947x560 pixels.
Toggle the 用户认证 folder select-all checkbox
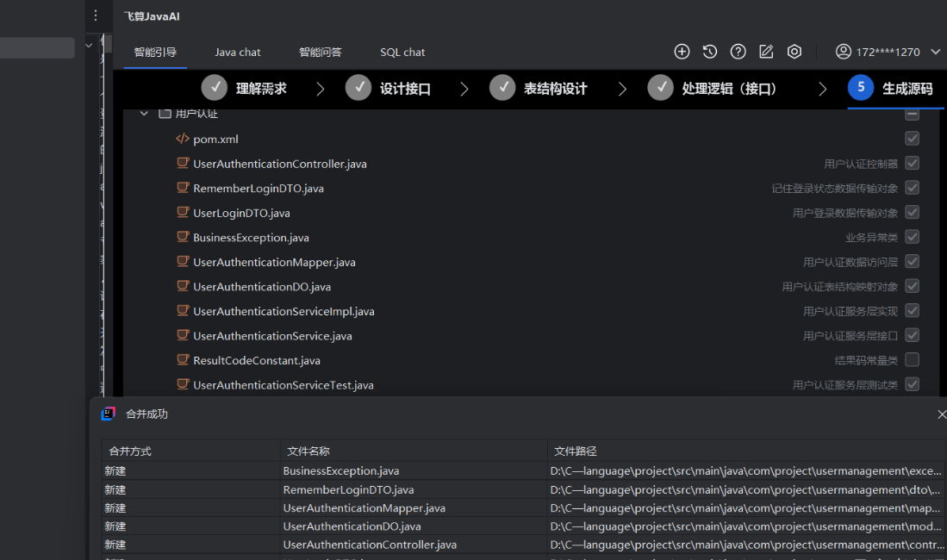(912, 115)
